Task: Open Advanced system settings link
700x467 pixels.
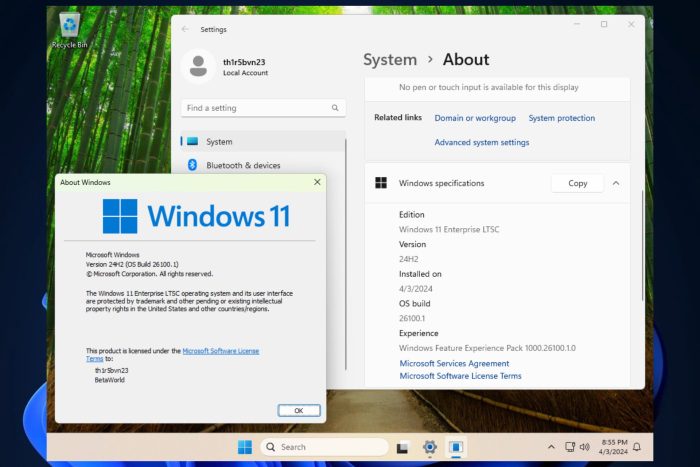Action: pyautogui.click(x=482, y=142)
